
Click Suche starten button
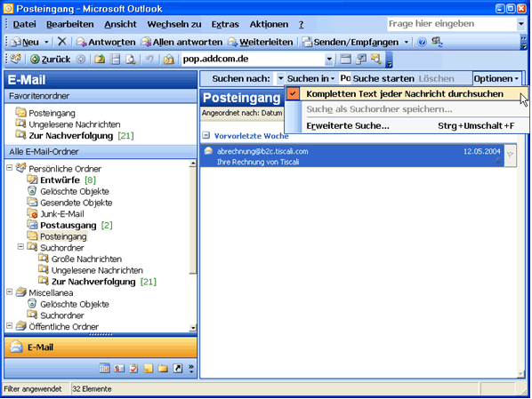[x=383, y=79]
